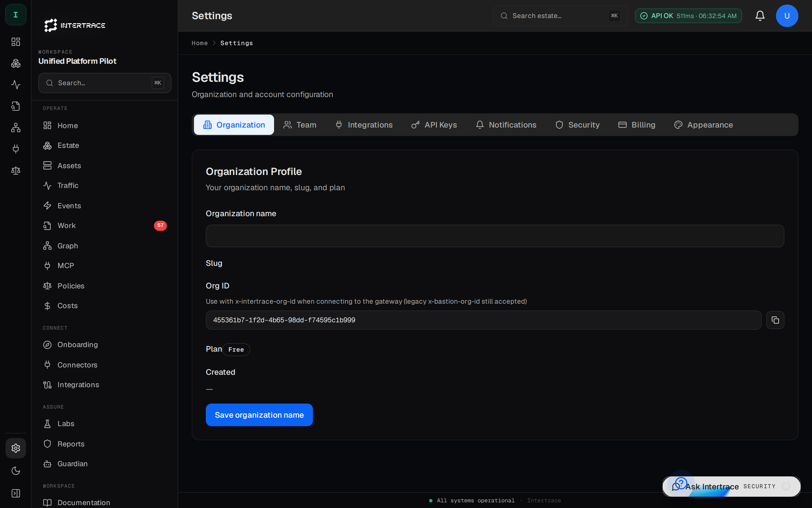Open Reports in sidebar
This screenshot has width=812, height=508.
(105, 444)
